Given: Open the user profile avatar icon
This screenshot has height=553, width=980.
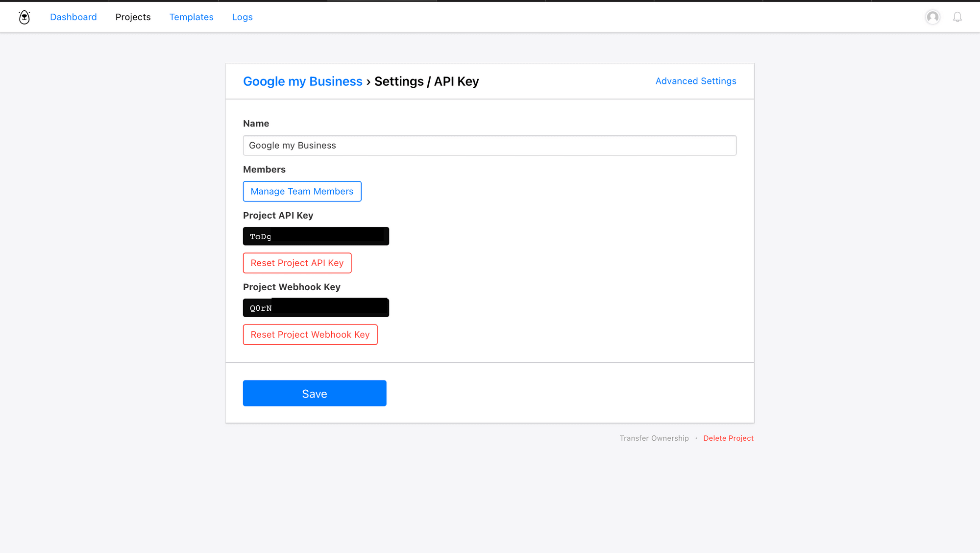Looking at the screenshot, I should tap(932, 17).
